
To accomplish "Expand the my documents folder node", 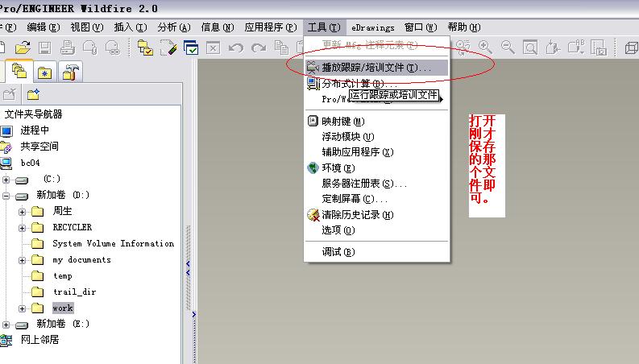I will [x=23, y=260].
